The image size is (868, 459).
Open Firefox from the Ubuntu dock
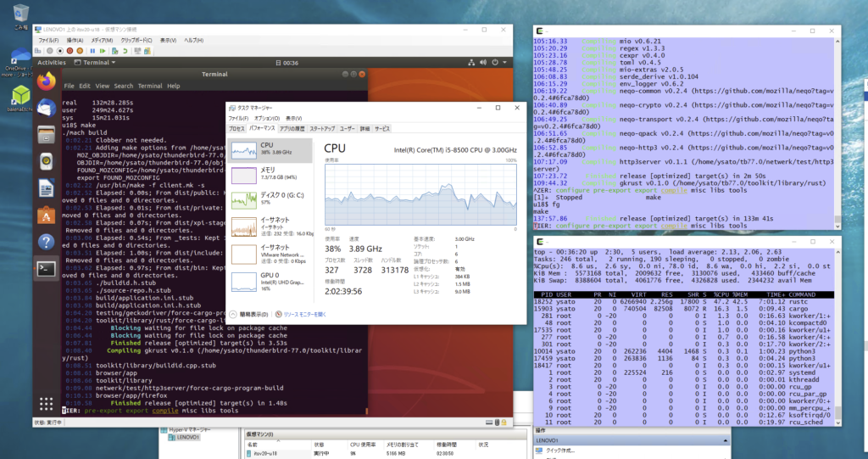pyautogui.click(x=46, y=80)
